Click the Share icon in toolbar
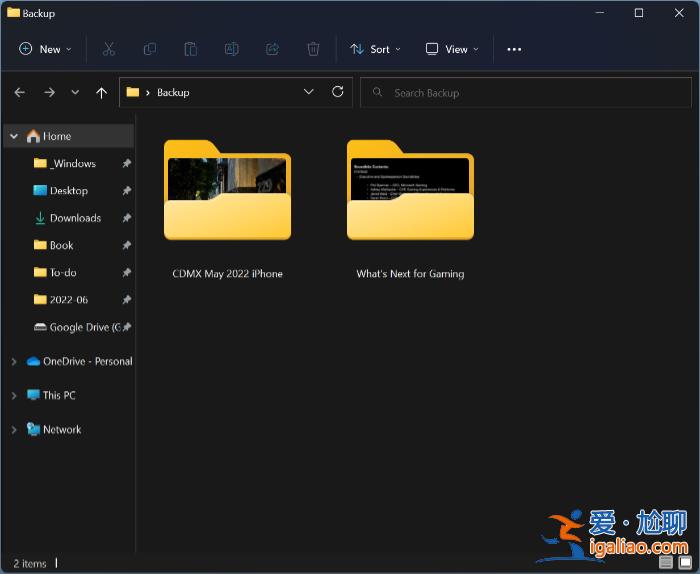 (272, 49)
